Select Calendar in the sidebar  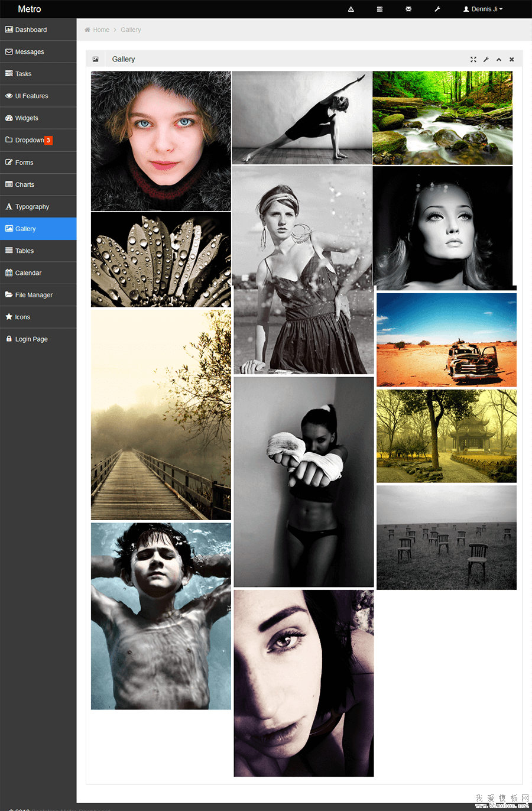point(28,273)
